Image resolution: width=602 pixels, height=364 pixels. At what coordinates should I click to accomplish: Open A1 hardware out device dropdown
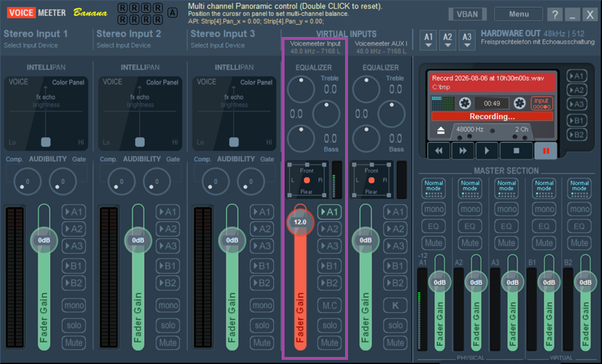click(429, 40)
